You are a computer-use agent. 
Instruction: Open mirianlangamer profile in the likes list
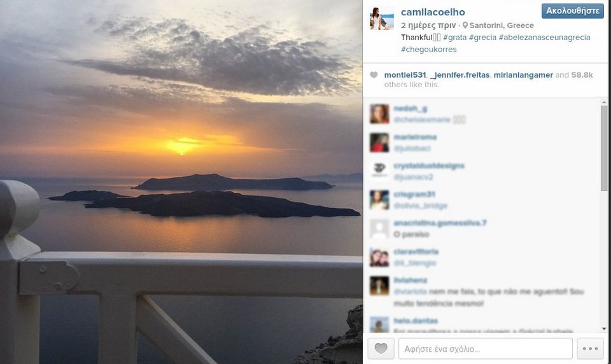coord(523,75)
